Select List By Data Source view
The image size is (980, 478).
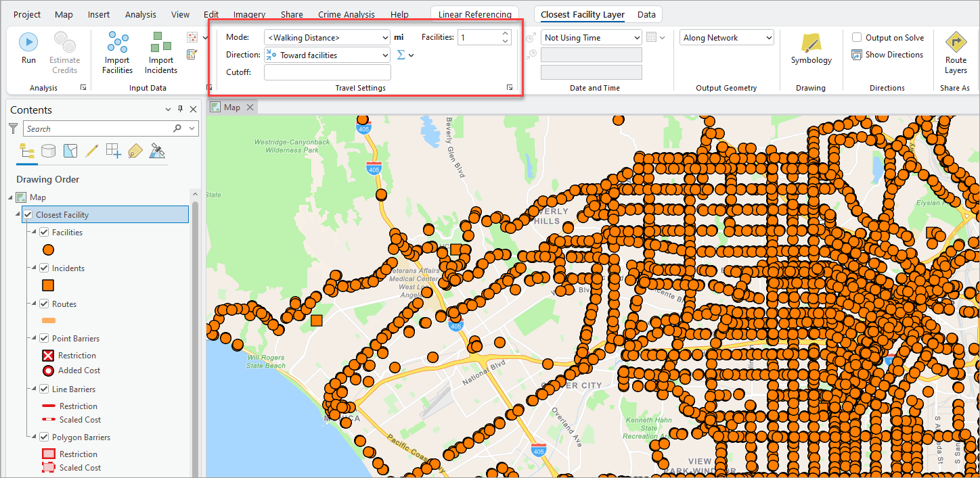coord(48,151)
